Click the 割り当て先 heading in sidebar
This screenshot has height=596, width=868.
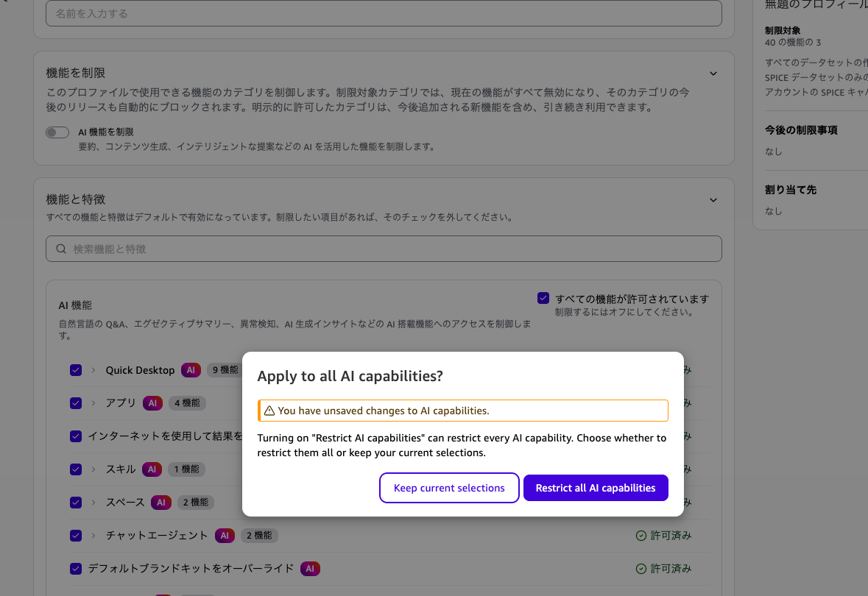click(791, 190)
